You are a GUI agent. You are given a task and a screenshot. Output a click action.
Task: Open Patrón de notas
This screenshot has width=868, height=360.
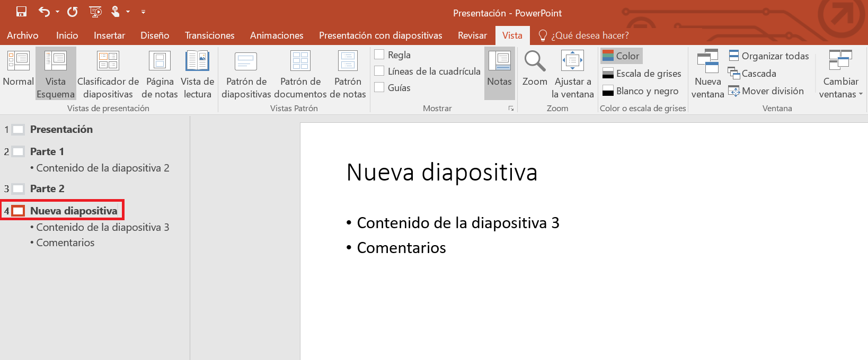tap(348, 73)
